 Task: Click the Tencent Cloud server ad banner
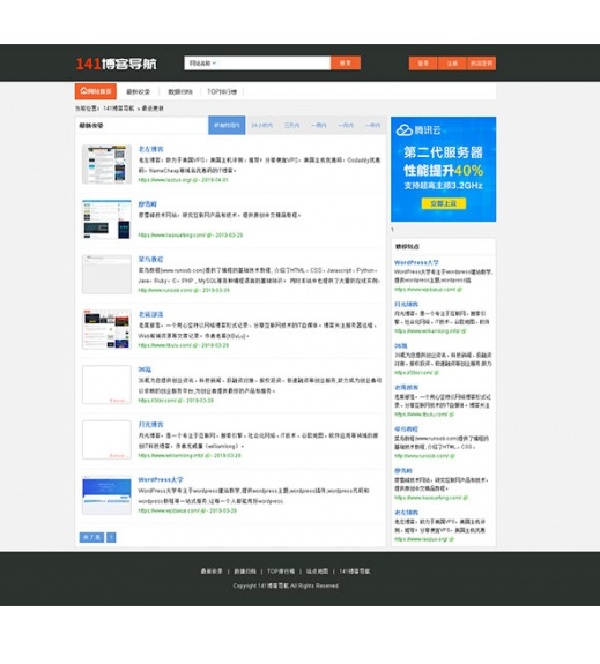tap(443, 169)
